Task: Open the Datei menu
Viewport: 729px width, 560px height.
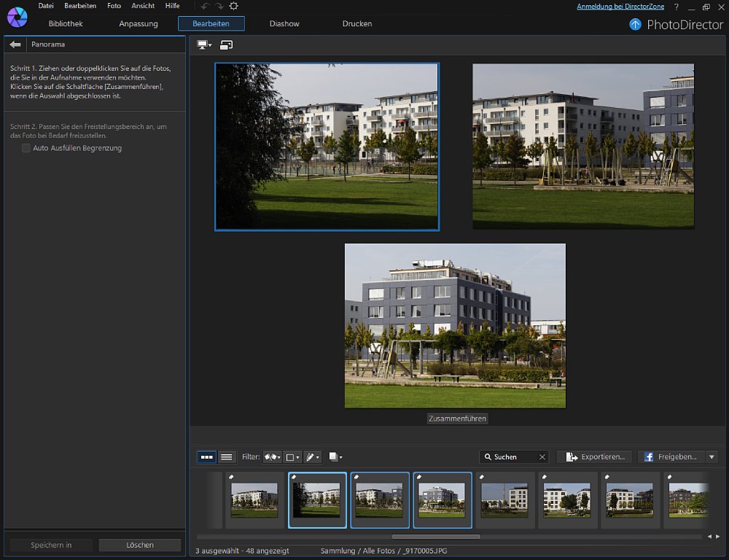Action: coord(45,6)
